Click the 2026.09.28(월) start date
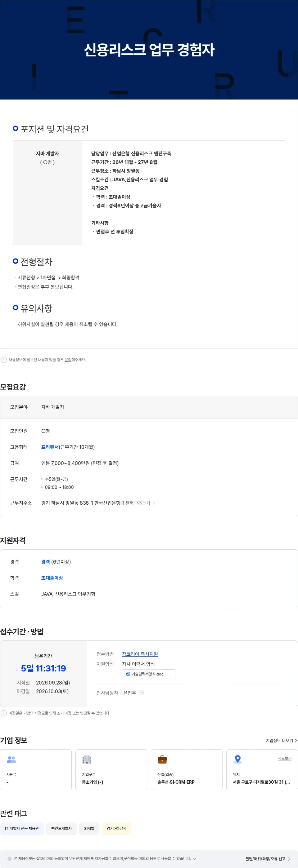This screenshot has height=868, width=298. tap(53, 683)
